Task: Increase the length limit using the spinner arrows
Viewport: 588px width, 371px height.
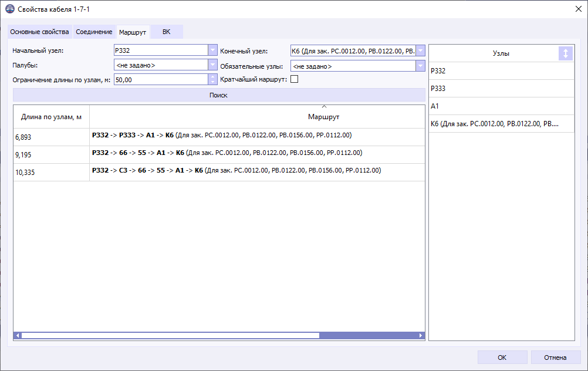Action: (212, 77)
